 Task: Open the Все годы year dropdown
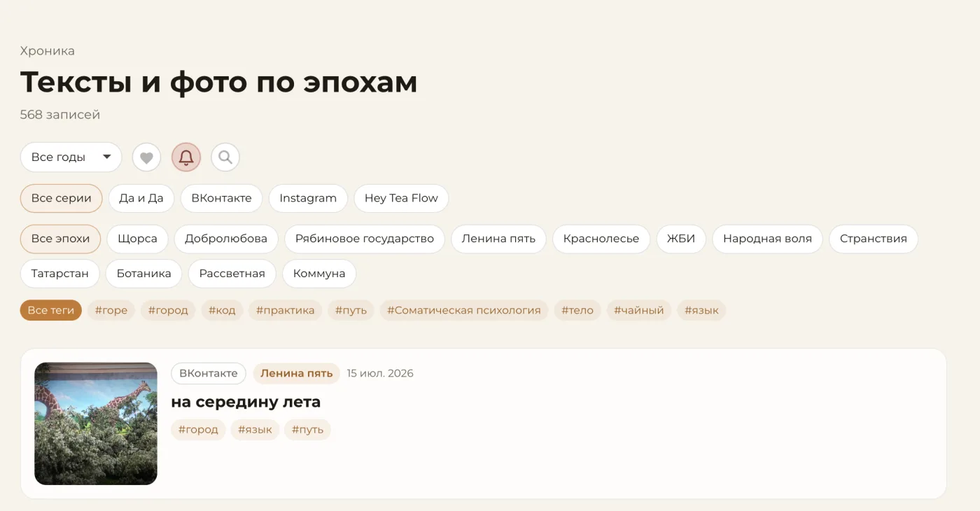[71, 157]
